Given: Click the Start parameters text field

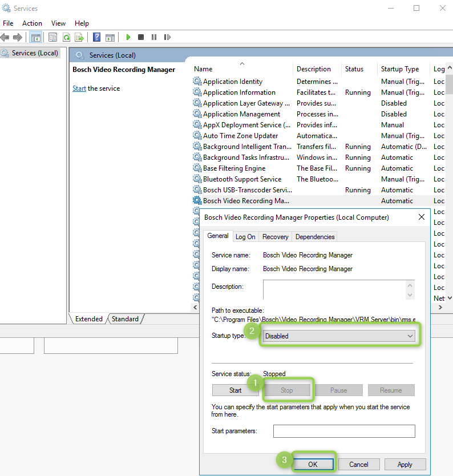Looking at the screenshot, I should 343,431.
